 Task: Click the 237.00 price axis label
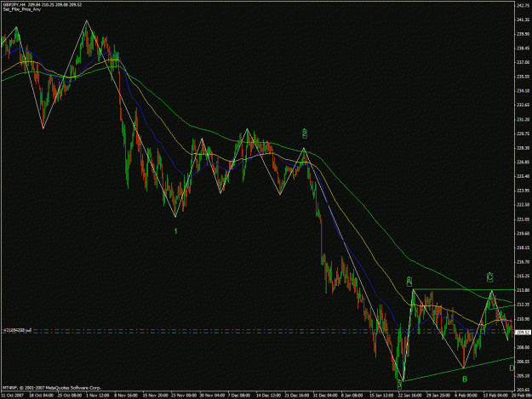click(523, 62)
